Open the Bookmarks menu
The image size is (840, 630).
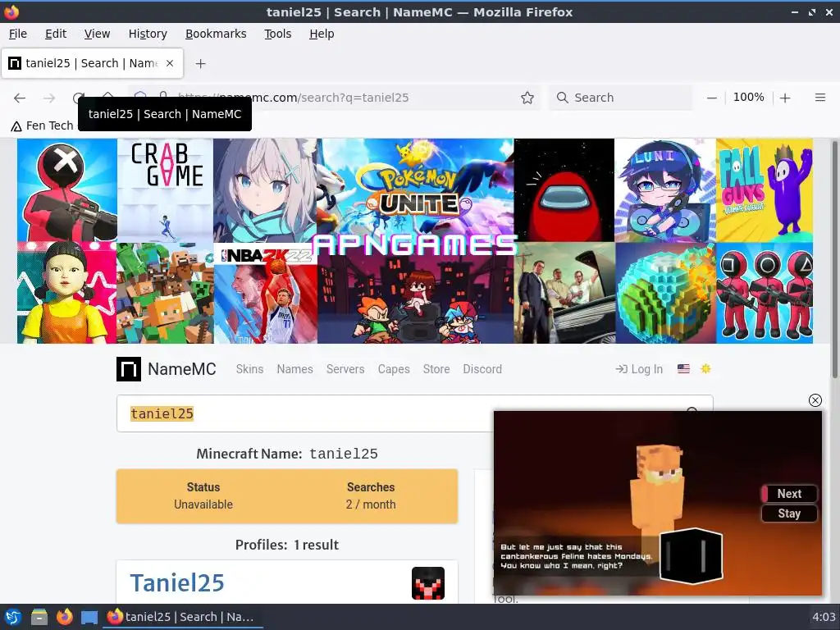[x=216, y=34]
